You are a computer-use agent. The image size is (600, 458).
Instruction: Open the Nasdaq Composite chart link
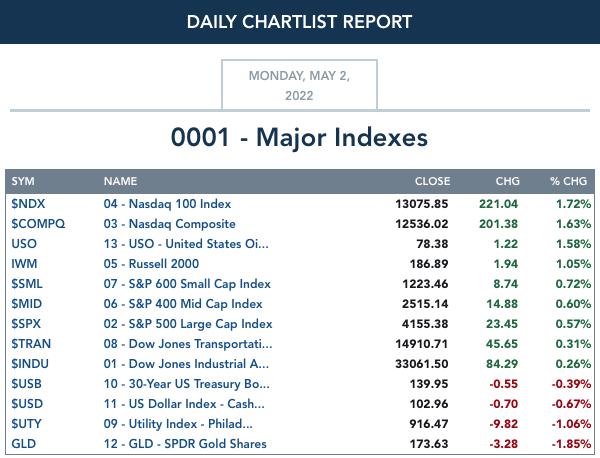[170, 224]
